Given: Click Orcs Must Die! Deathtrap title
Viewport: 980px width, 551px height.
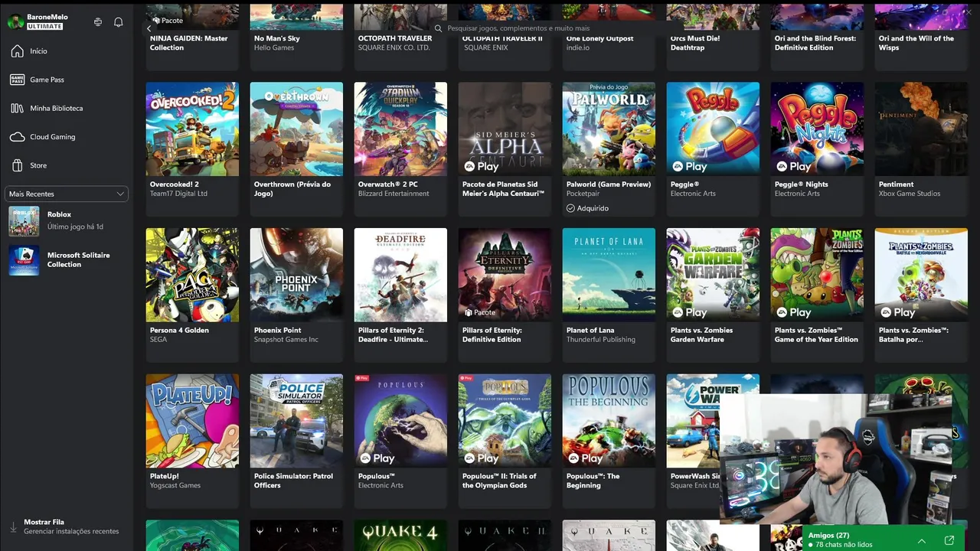Looking at the screenshot, I should (695, 43).
